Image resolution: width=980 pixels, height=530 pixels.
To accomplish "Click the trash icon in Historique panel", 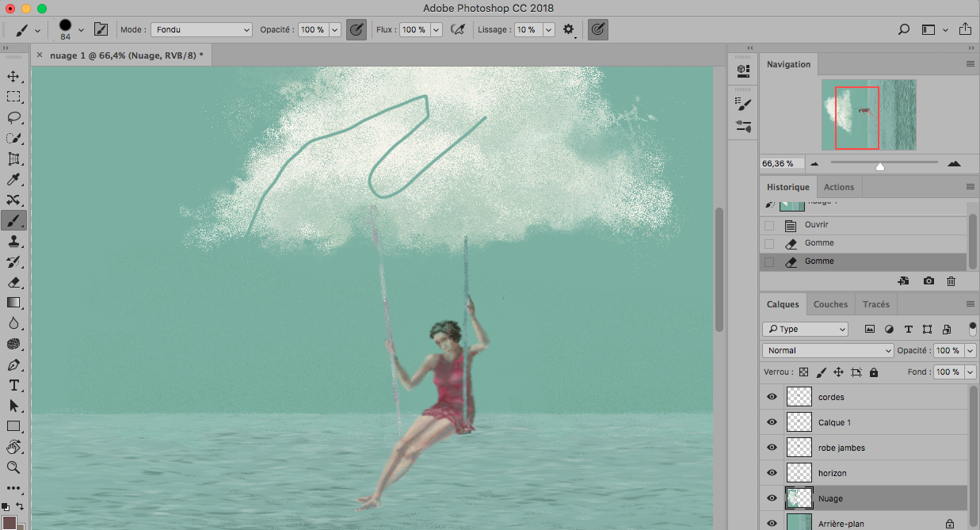I will (x=951, y=281).
